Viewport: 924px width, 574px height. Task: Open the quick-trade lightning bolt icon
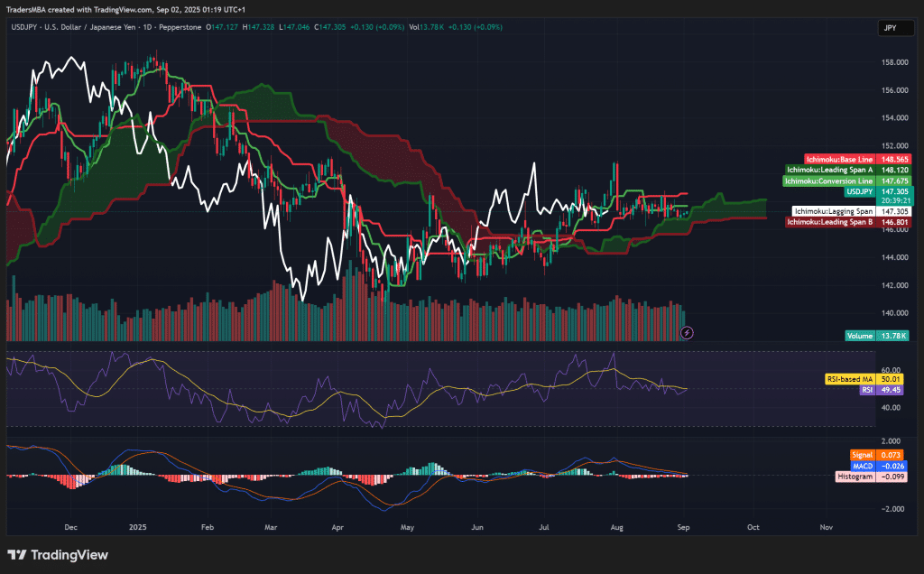[x=686, y=334]
